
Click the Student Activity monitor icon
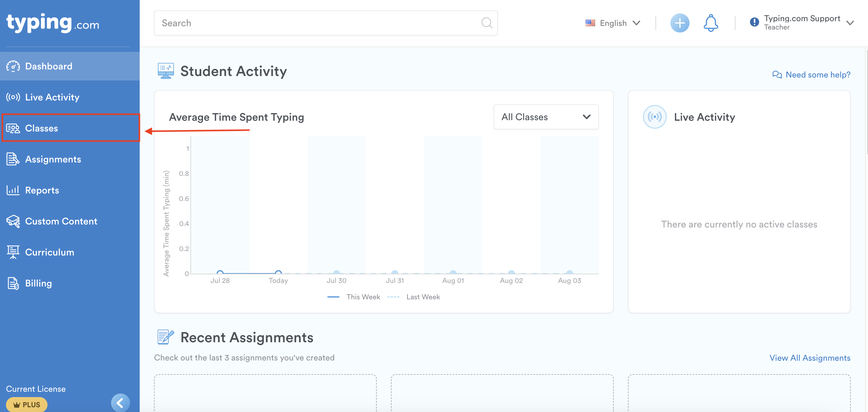(x=166, y=71)
